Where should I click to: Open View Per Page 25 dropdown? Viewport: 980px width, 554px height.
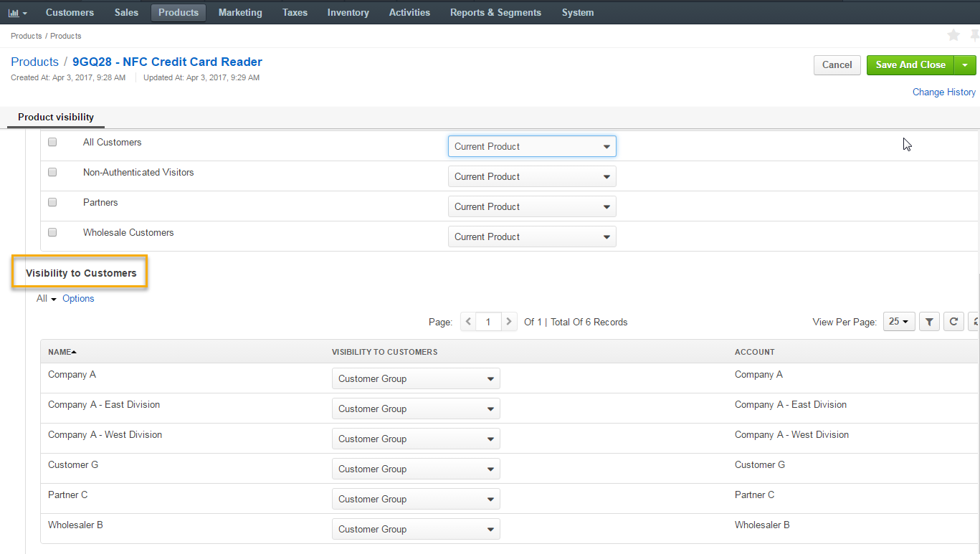(899, 322)
